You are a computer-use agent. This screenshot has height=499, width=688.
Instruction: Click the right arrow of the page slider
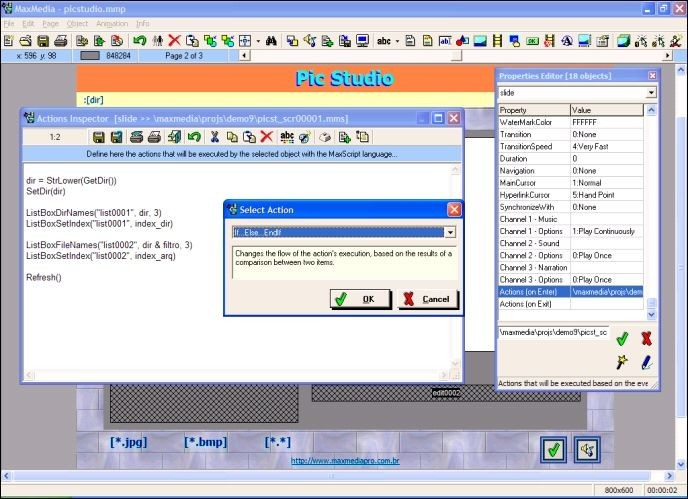(667, 56)
